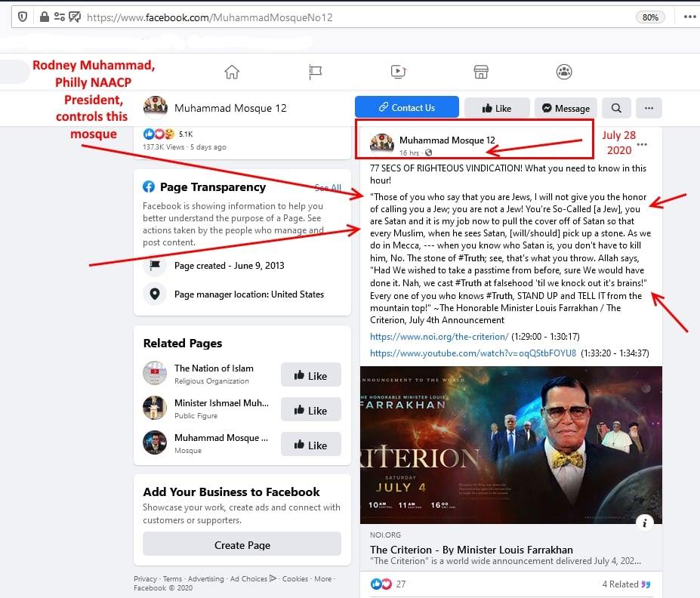Click the 137.3K Views text

(x=163, y=146)
